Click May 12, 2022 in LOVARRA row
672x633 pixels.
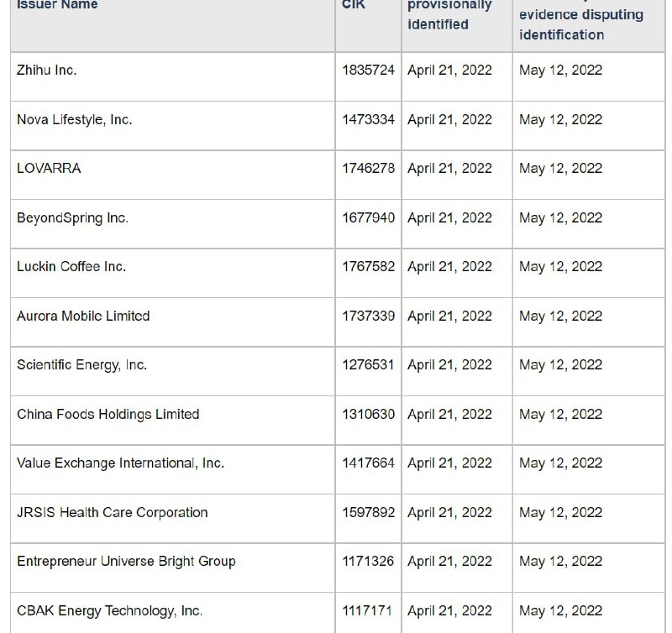(x=560, y=169)
